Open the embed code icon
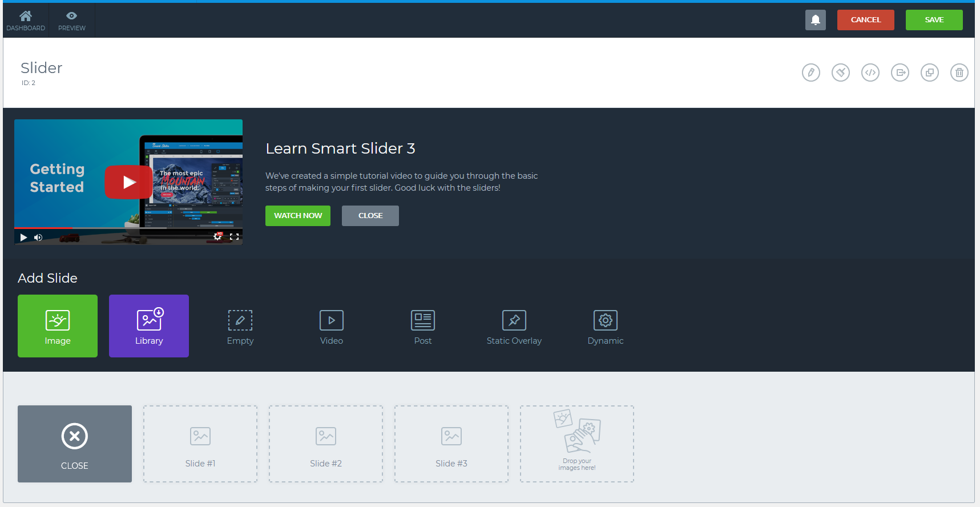This screenshot has width=980, height=507. pos(870,73)
